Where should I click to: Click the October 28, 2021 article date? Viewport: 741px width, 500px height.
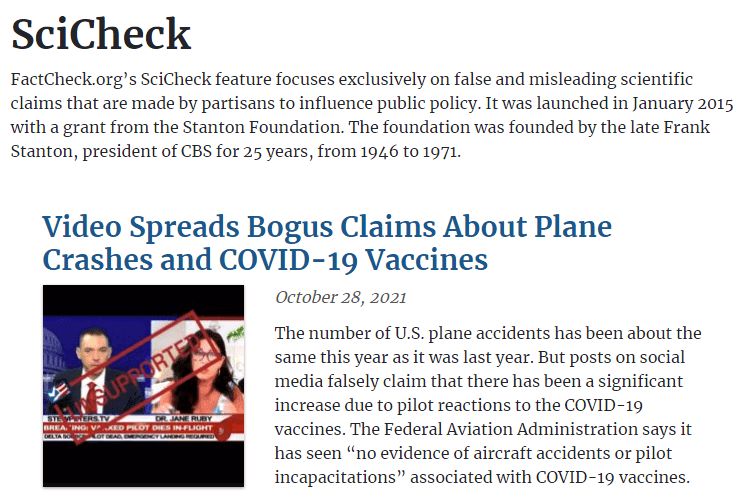[341, 297]
